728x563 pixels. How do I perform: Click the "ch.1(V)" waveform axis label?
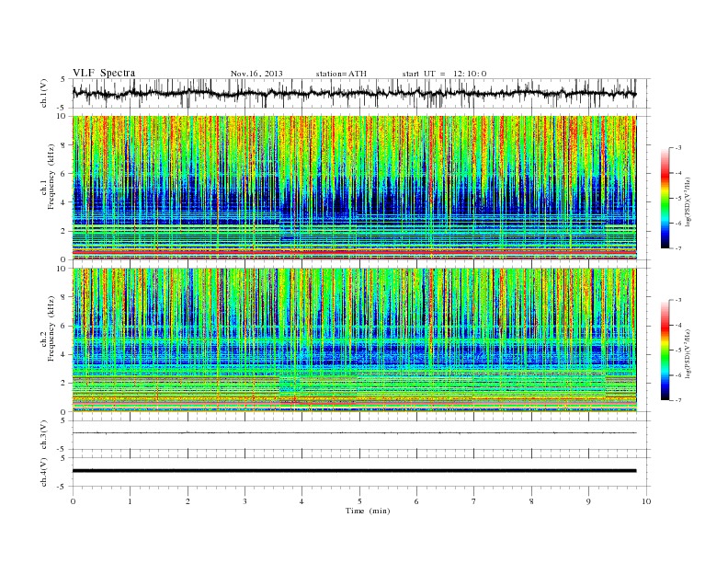click(44, 93)
